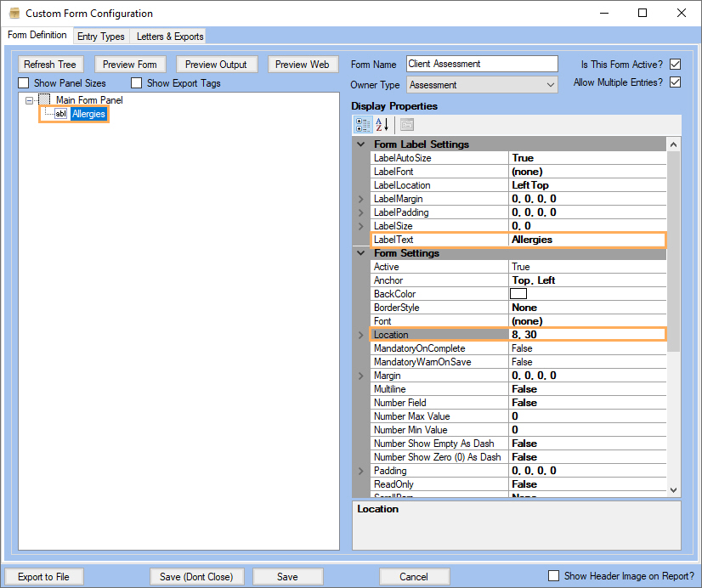
Task: Click the property grid scroll down arrow
Action: (673, 490)
